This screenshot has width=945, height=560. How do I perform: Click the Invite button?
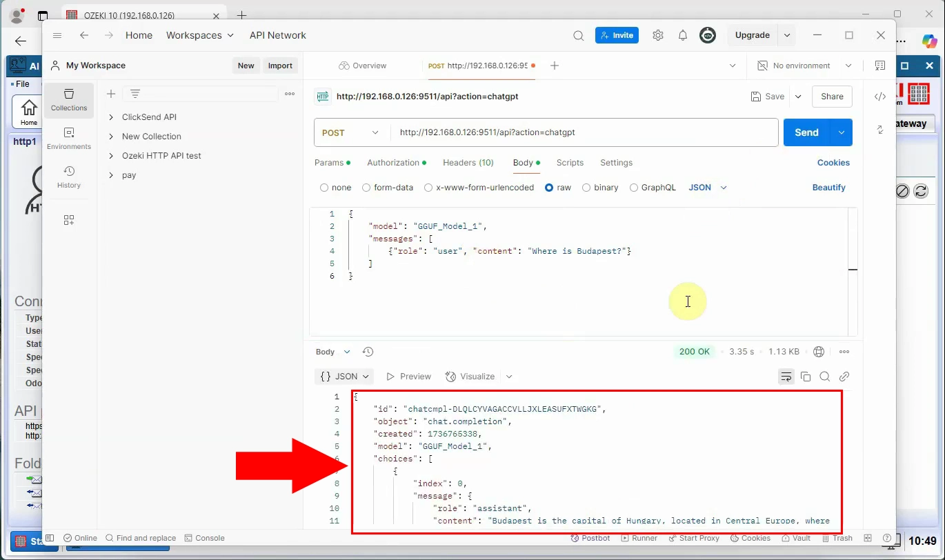click(617, 35)
